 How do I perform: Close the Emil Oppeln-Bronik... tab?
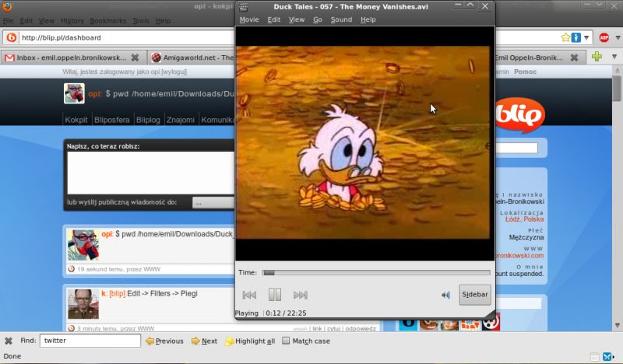[574, 58]
